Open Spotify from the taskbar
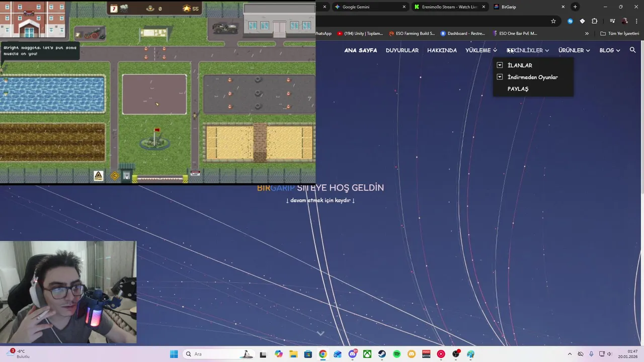This screenshot has height=362, width=644. tap(396, 354)
